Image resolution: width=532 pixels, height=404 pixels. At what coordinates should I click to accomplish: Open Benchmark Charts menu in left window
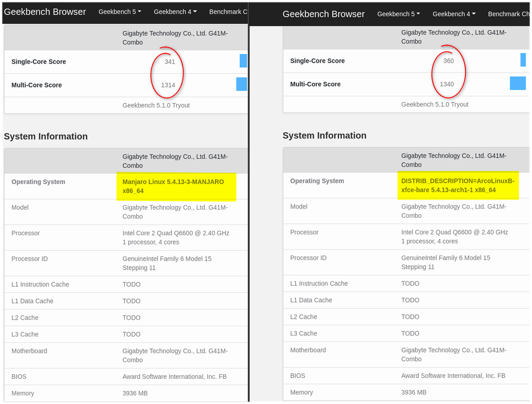(x=228, y=12)
